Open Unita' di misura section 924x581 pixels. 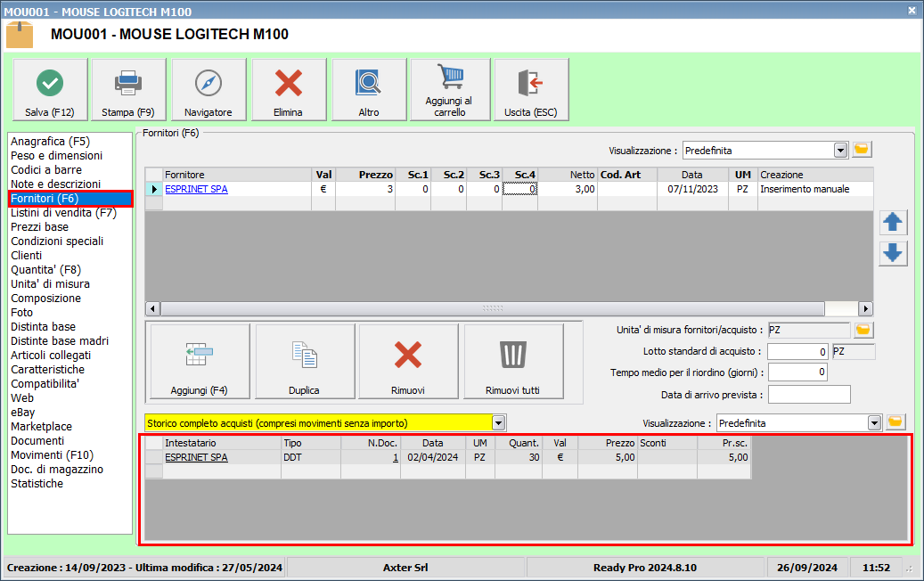coord(50,284)
